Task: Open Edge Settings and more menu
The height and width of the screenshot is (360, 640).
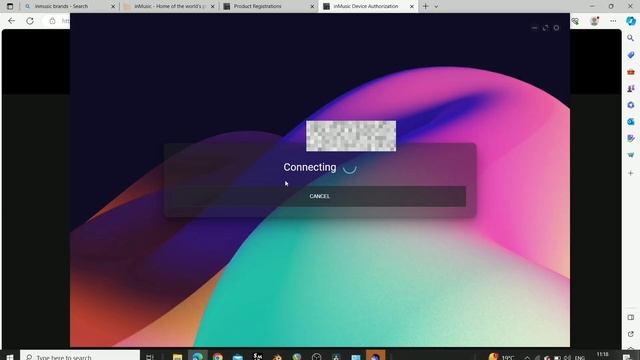Action: 613,21
